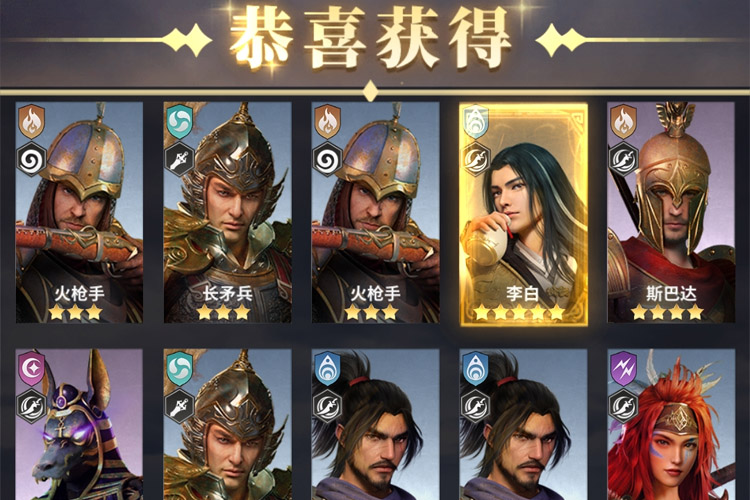Click fire element badge on 斯巴达 card
Image resolution: width=750 pixels, height=500 pixels.
624,122
